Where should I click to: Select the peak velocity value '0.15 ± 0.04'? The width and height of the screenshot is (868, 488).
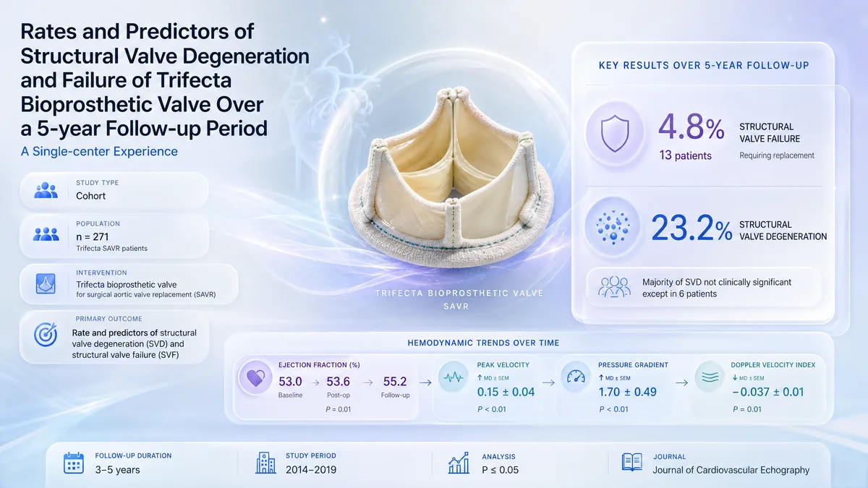(x=506, y=393)
